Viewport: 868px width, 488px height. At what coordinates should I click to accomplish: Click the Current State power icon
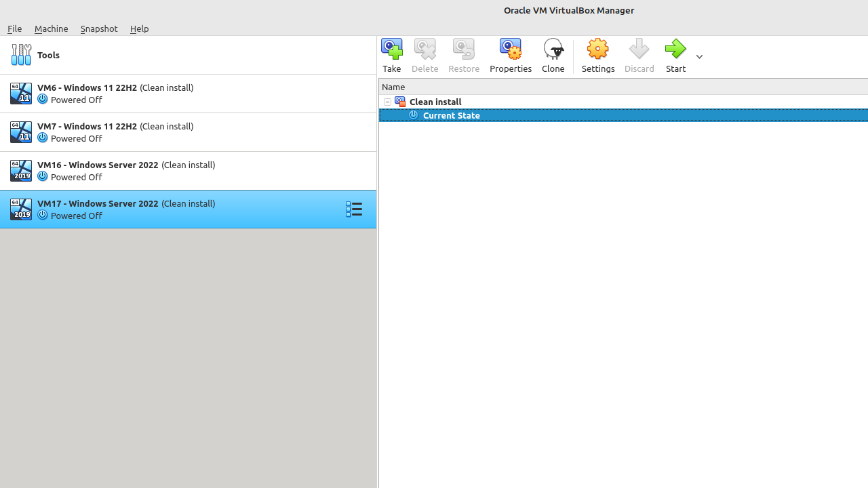pyautogui.click(x=414, y=115)
